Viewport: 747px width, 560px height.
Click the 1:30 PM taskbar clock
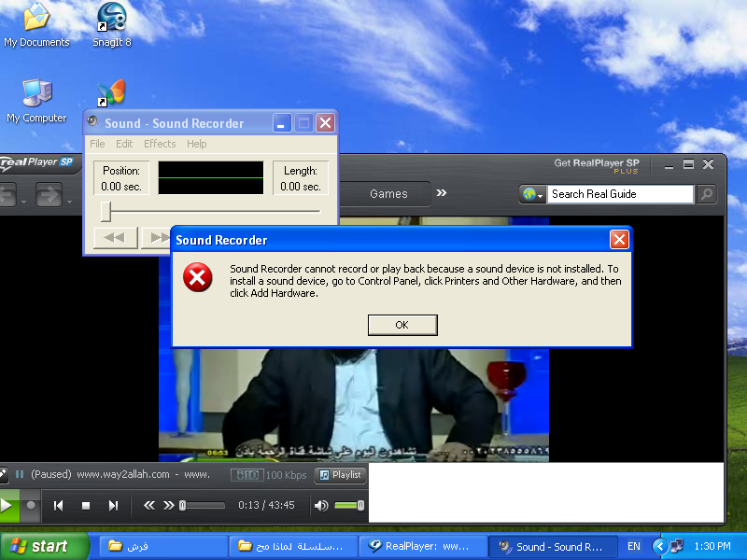pyautogui.click(x=712, y=547)
